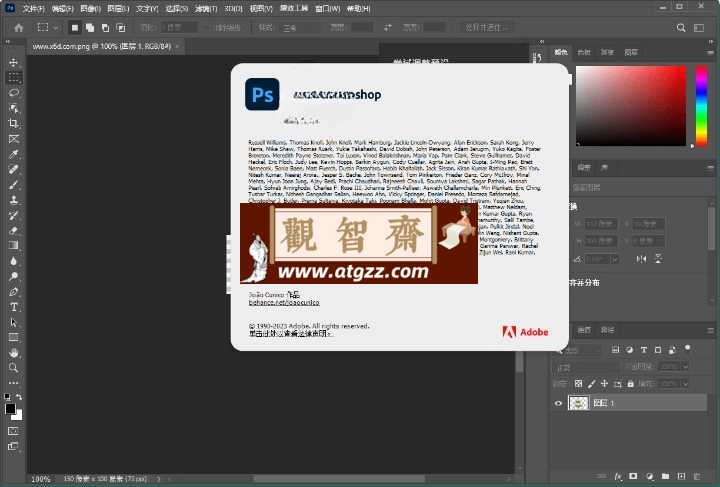Open the layer blend mode dropdown
This screenshot has height=487, width=720.
point(585,367)
